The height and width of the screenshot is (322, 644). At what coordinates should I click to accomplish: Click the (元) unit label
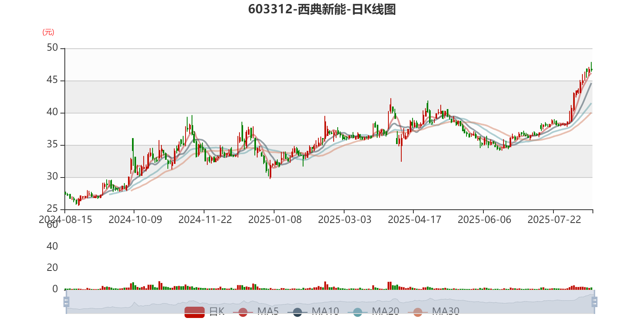coord(48,32)
